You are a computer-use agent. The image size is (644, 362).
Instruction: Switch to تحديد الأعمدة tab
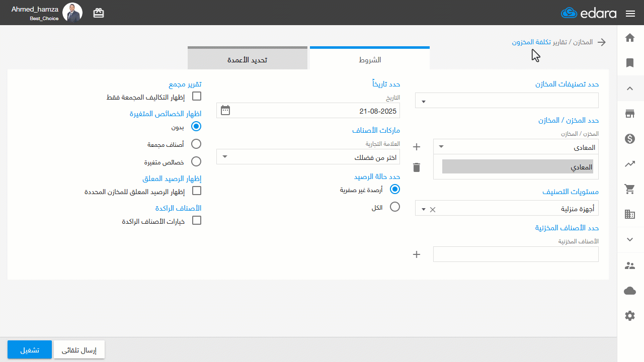pyautogui.click(x=248, y=59)
